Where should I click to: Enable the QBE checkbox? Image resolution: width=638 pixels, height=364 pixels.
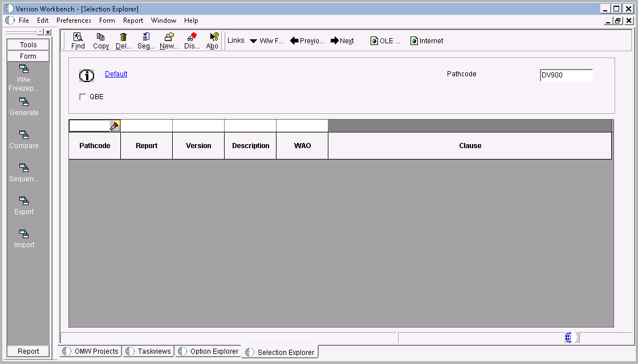pyautogui.click(x=83, y=97)
